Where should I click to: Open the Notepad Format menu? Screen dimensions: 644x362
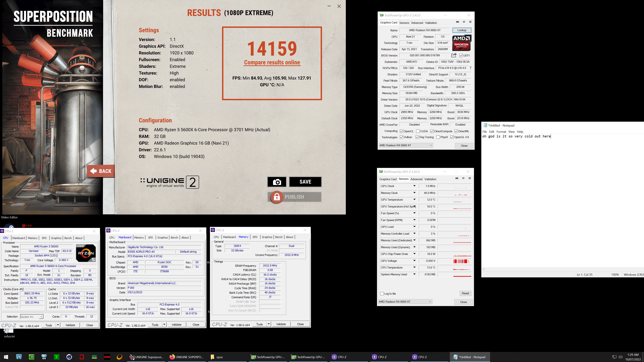click(x=501, y=132)
